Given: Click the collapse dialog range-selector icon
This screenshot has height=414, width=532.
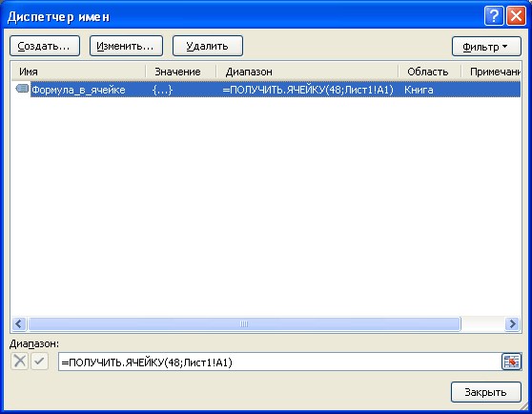Looking at the screenshot, I should [x=511, y=362].
